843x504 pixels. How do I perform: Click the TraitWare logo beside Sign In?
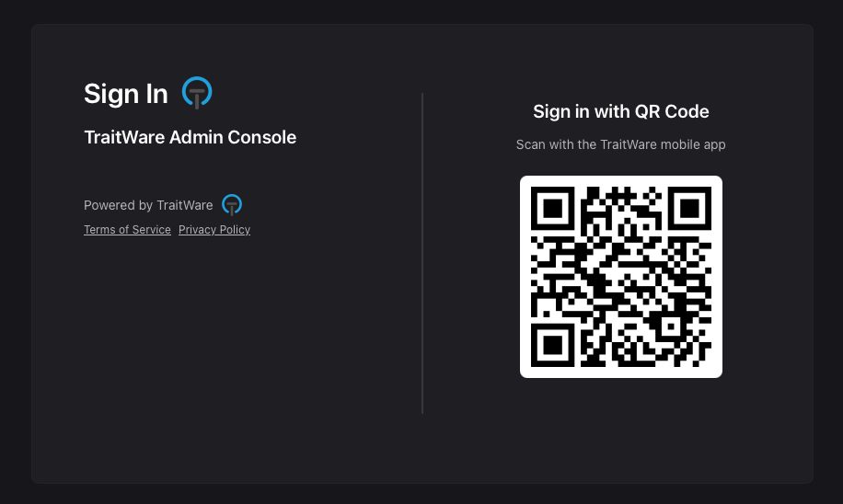[x=197, y=92]
